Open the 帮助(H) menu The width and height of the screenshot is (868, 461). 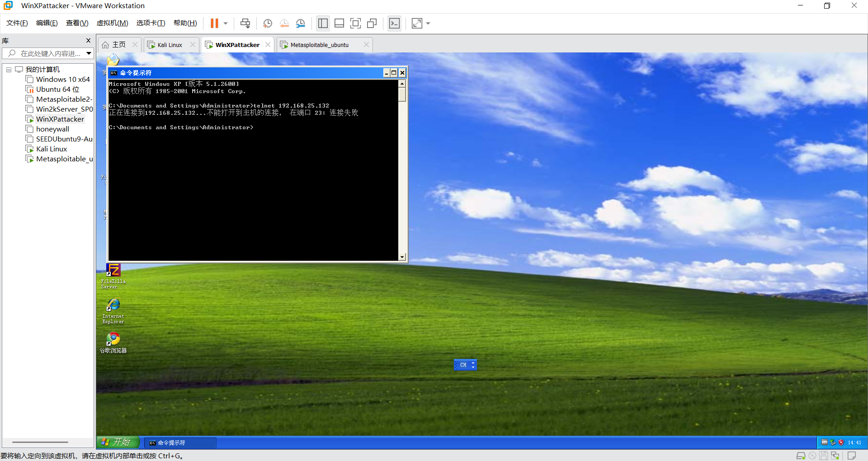[185, 23]
